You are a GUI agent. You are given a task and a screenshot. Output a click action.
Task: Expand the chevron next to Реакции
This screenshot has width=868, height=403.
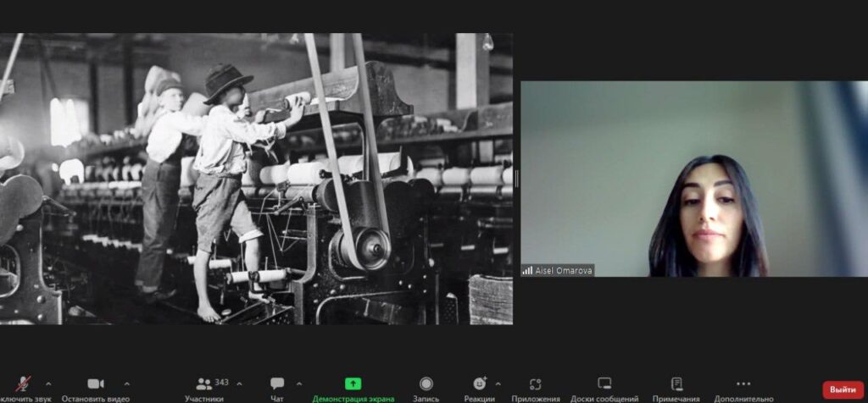(x=498, y=383)
